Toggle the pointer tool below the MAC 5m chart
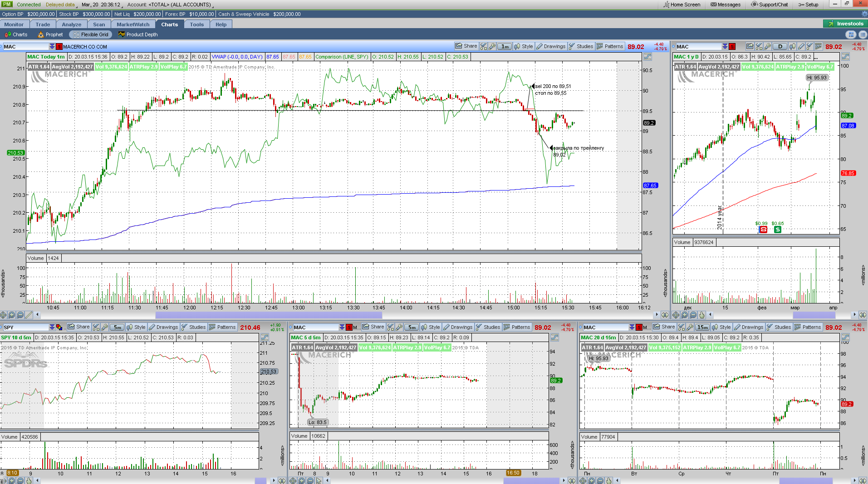 pos(319,480)
